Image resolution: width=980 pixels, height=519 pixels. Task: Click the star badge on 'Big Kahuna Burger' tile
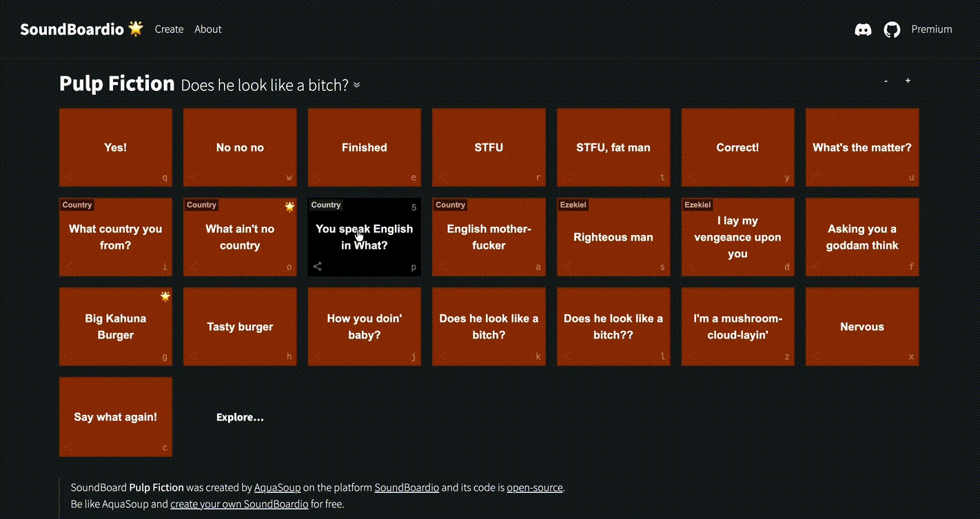(165, 296)
